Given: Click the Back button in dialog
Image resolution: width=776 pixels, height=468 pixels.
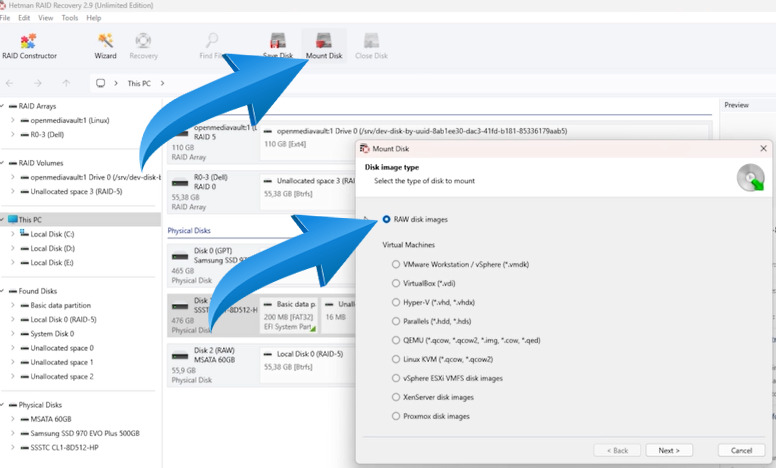Looking at the screenshot, I should pyautogui.click(x=617, y=451).
